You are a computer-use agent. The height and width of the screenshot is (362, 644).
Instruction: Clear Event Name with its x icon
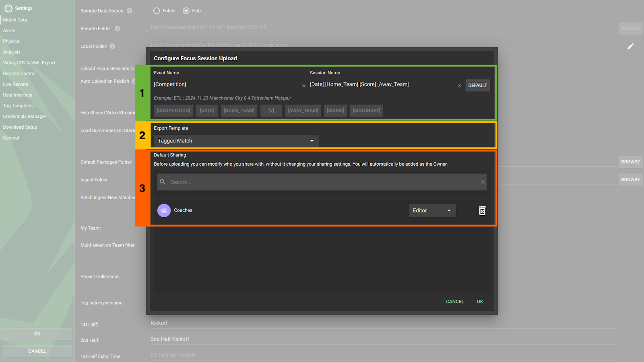pos(303,86)
